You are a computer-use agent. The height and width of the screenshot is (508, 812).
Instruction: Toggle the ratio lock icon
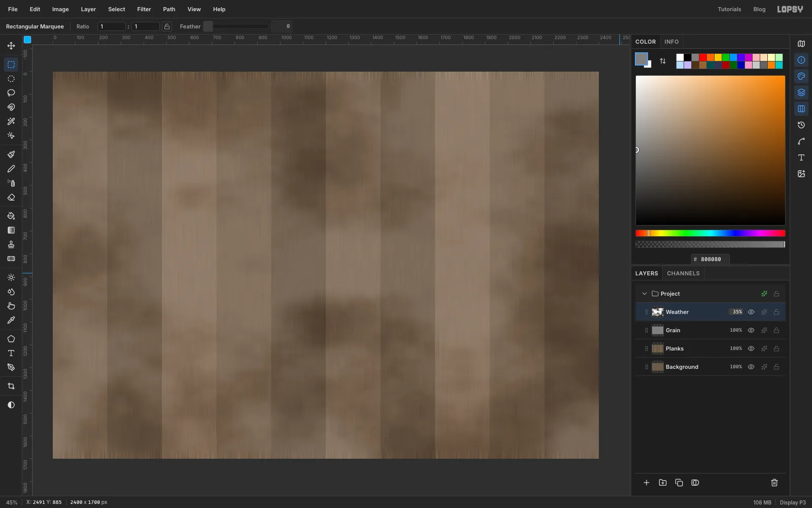(x=167, y=26)
